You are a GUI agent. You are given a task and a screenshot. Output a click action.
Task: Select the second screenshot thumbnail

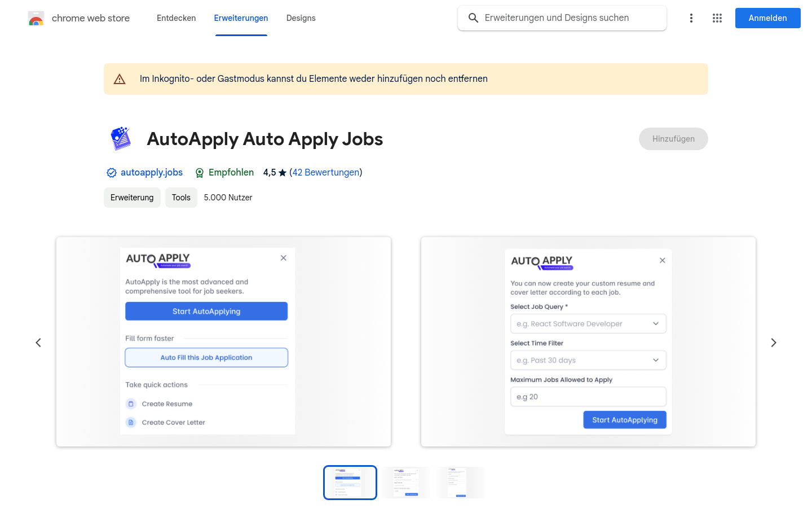(x=405, y=483)
